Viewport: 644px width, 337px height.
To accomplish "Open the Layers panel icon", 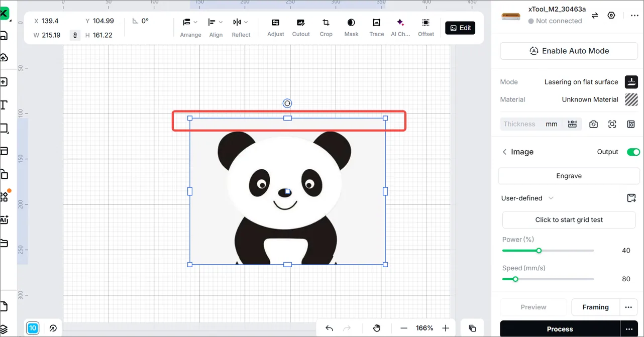I will (4, 329).
